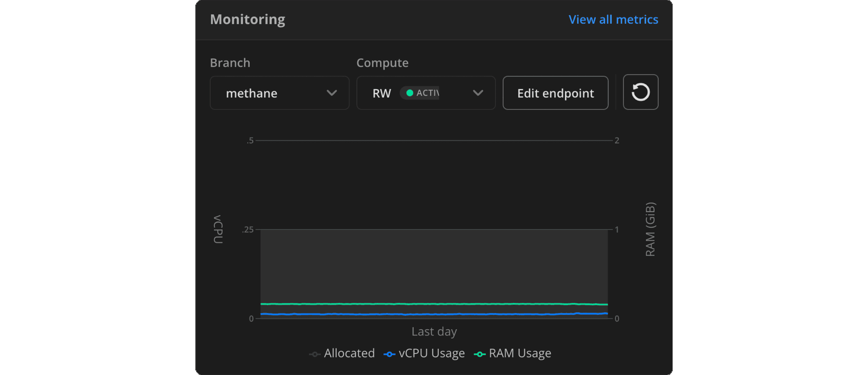Expand the Compute selector chevron arrow

click(478, 93)
